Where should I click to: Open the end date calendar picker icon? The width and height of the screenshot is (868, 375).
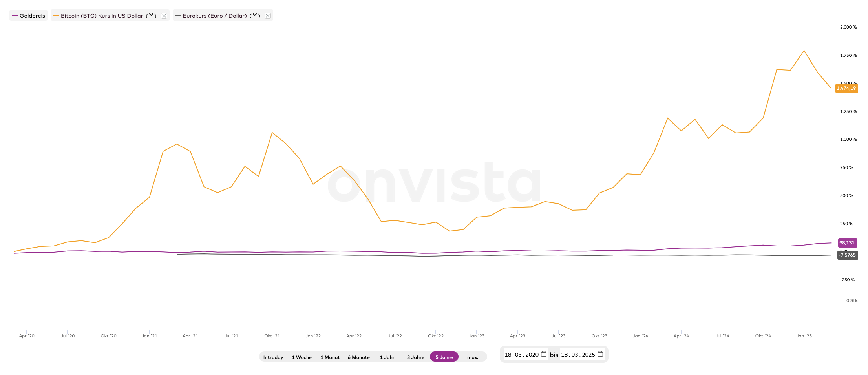click(x=600, y=354)
